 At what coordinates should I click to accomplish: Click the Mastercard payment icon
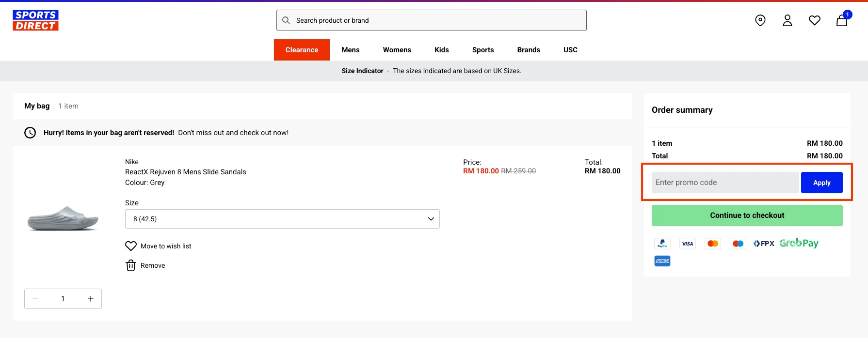[713, 244]
